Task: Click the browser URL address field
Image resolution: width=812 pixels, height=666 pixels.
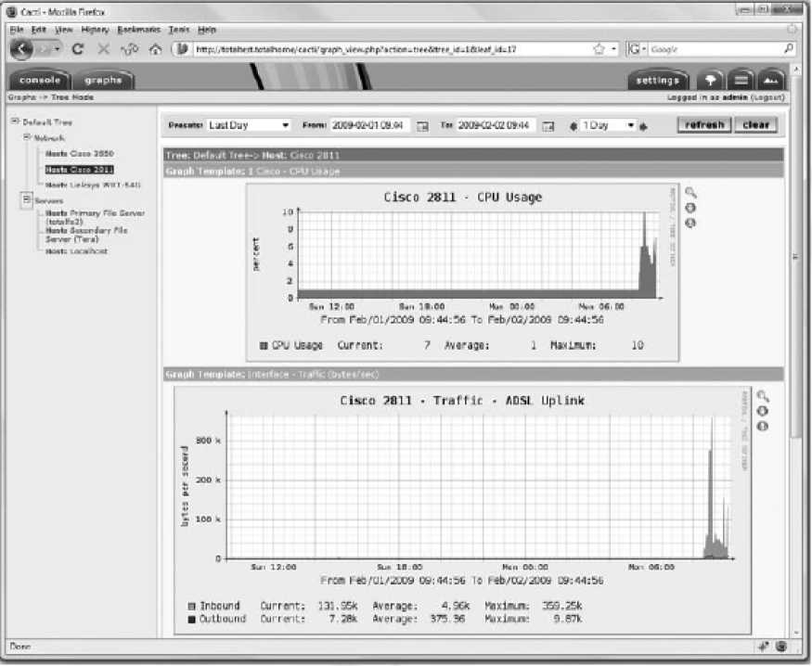Action: (x=391, y=49)
